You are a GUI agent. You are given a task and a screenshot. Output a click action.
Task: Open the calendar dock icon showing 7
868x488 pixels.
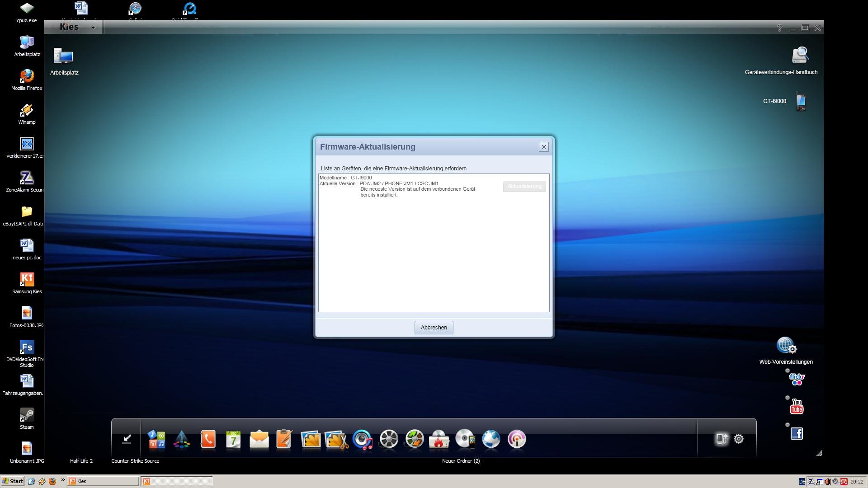233,439
